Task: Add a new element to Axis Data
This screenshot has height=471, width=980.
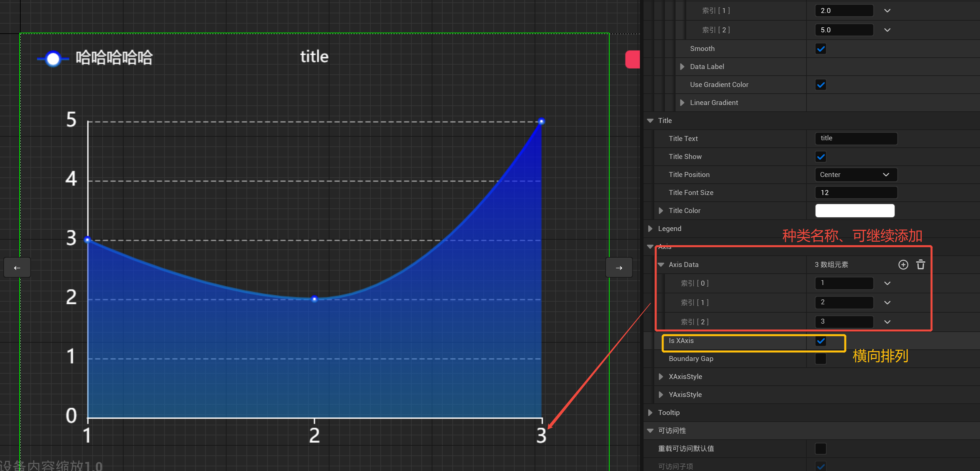Action: [903, 264]
